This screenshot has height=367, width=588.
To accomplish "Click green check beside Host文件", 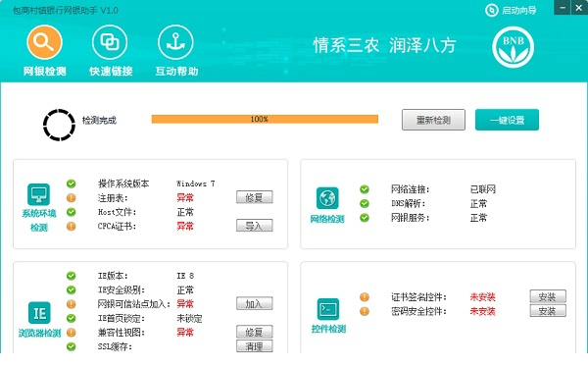I will click(x=71, y=212).
